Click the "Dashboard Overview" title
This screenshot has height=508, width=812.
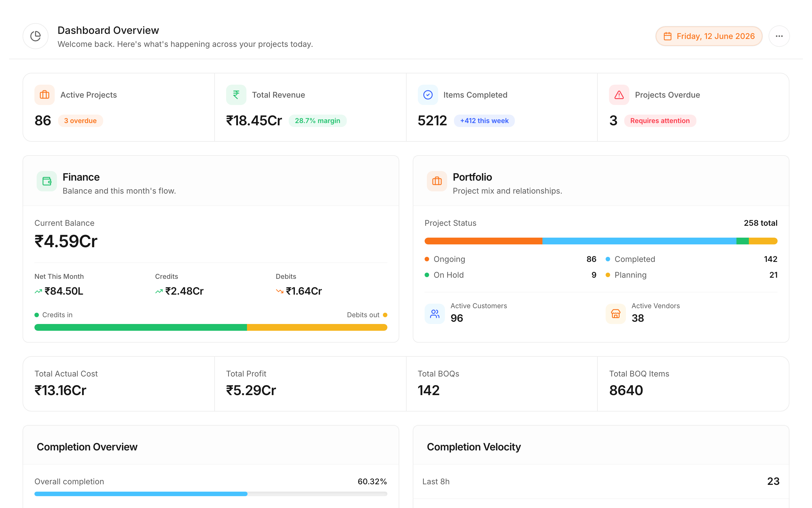tap(108, 30)
